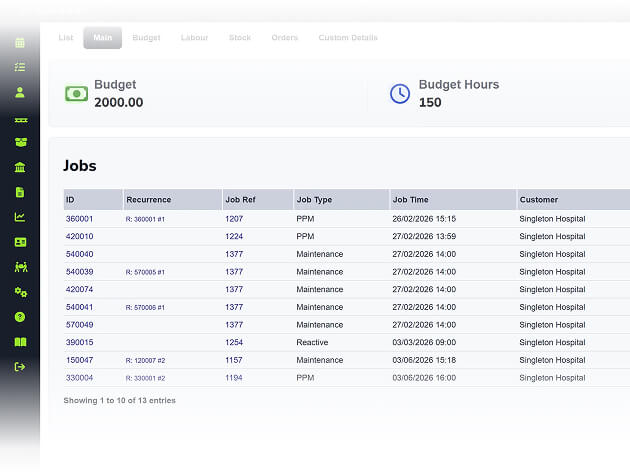The width and height of the screenshot is (630, 472).
Task: Sort by the Customer column header
Action: click(x=574, y=200)
